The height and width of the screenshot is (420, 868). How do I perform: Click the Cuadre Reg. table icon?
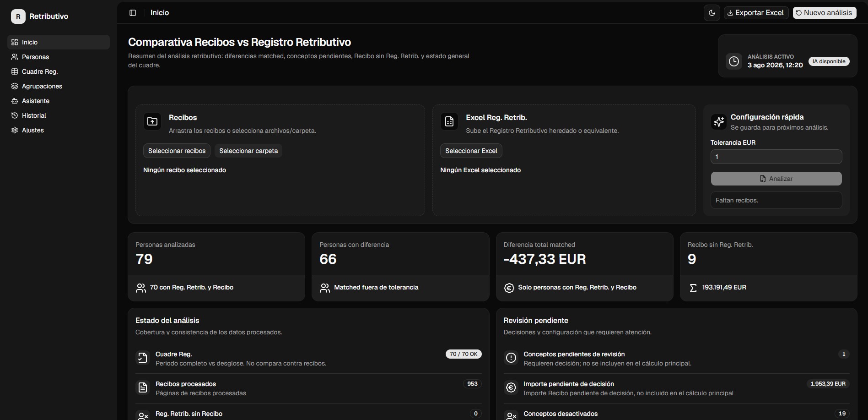(x=15, y=71)
